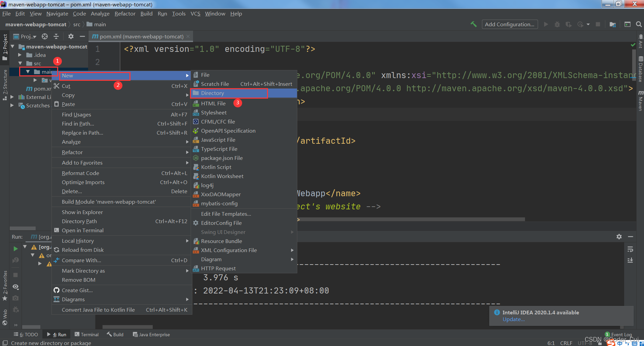The width and height of the screenshot is (644, 346).
Task: Collapse the main folder arrow
Action: [28, 72]
